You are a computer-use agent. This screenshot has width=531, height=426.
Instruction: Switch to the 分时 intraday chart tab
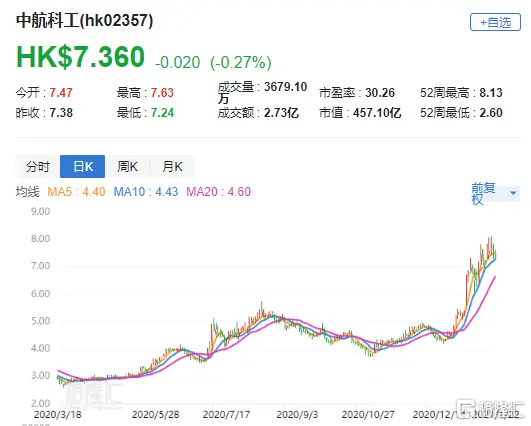tap(38, 167)
